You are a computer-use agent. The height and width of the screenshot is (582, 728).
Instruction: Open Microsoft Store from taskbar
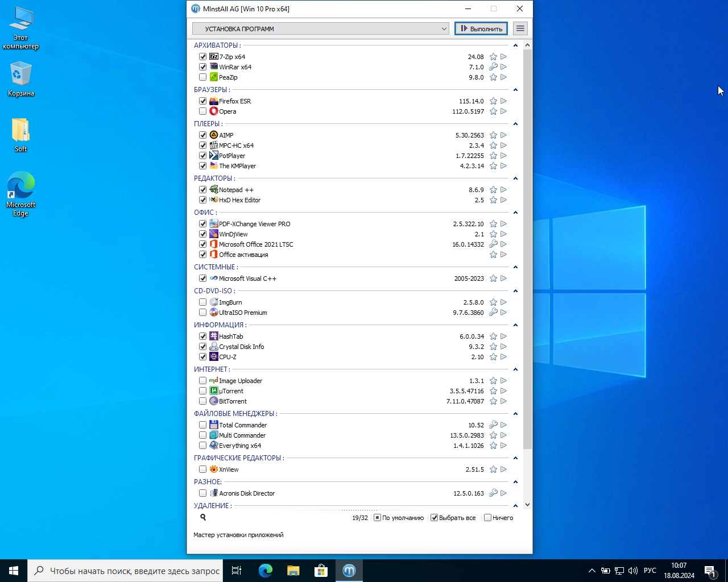point(321,571)
